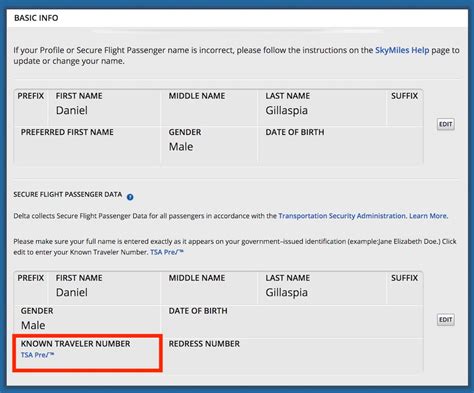
Task: Click PREFIX label in Secure Flight table
Action: pyautogui.click(x=31, y=278)
